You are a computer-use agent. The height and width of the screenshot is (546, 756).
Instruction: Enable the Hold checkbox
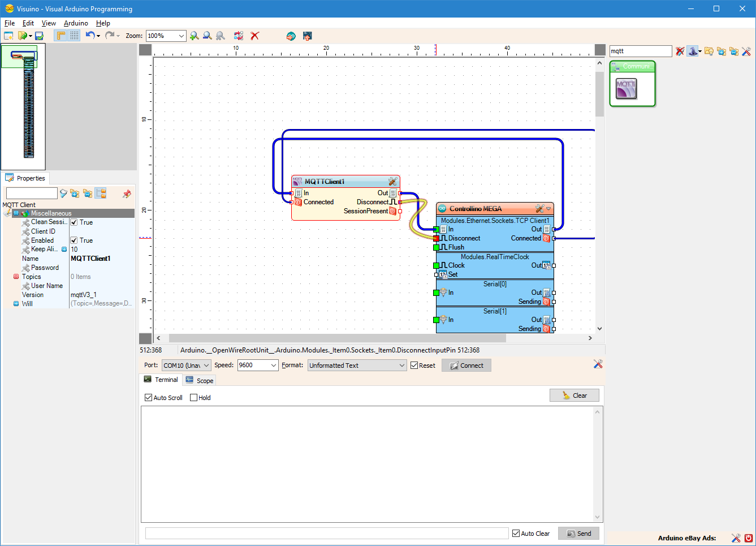click(194, 398)
